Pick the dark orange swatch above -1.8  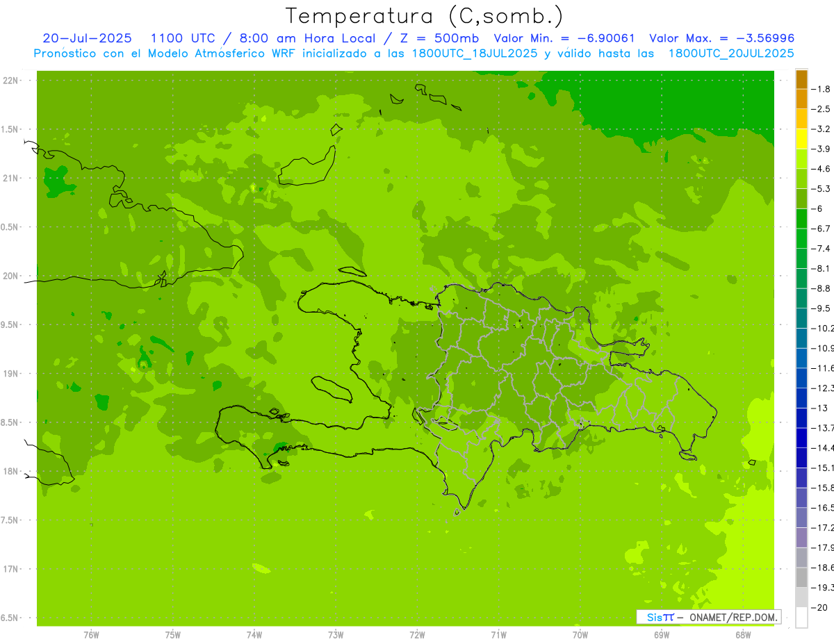point(801,79)
